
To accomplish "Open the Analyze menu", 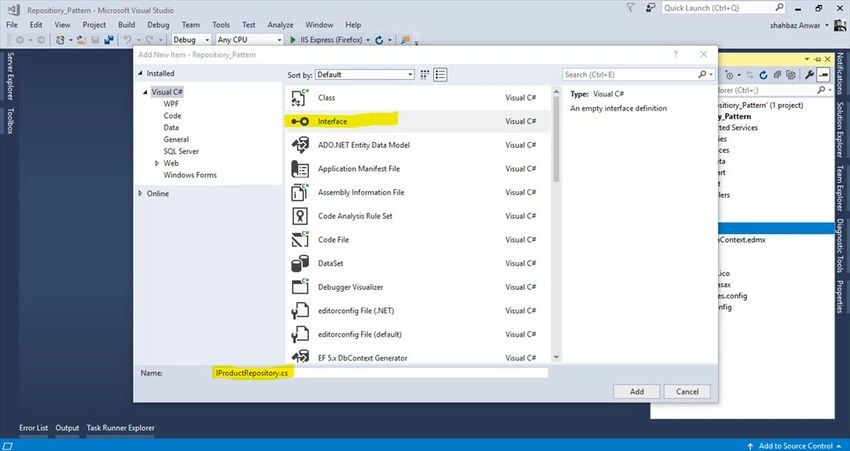I will coord(280,25).
